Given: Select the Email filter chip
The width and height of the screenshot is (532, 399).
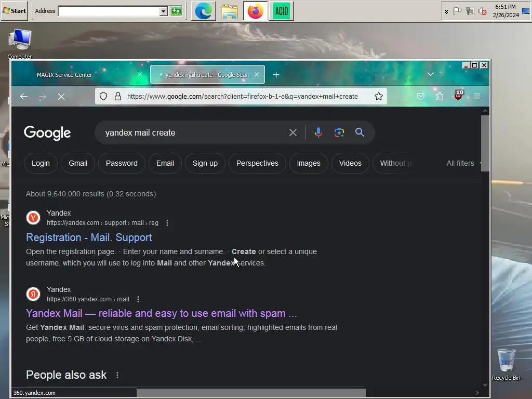Looking at the screenshot, I should point(165,163).
